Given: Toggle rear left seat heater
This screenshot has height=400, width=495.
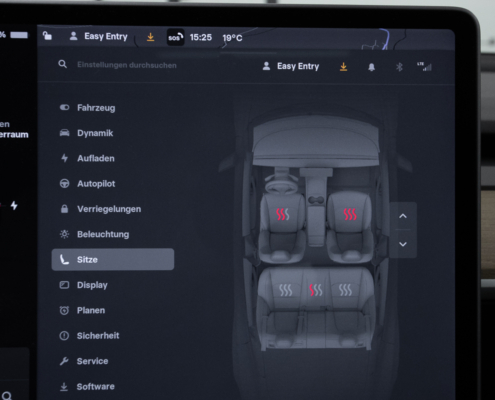Looking at the screenshot, I should click(x=286, y=290).
